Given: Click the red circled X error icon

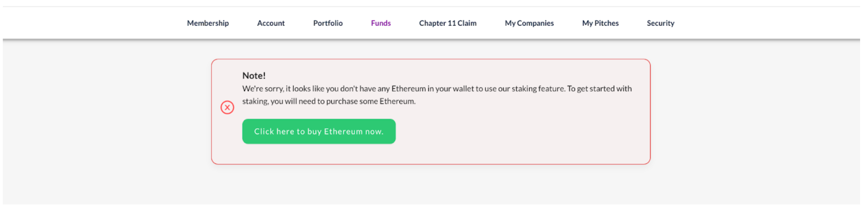Looking at the screenshot, I should [x=227, y=107].
